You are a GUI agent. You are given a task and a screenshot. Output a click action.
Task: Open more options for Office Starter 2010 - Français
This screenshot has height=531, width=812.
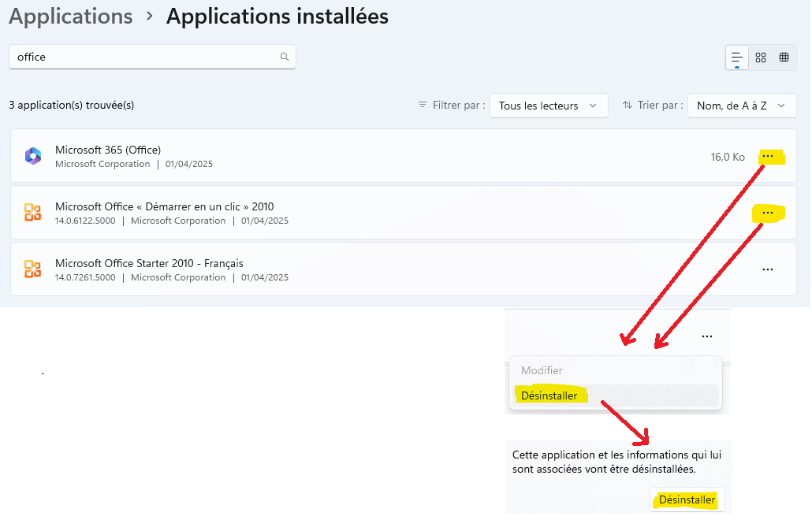tap(768, 269)
